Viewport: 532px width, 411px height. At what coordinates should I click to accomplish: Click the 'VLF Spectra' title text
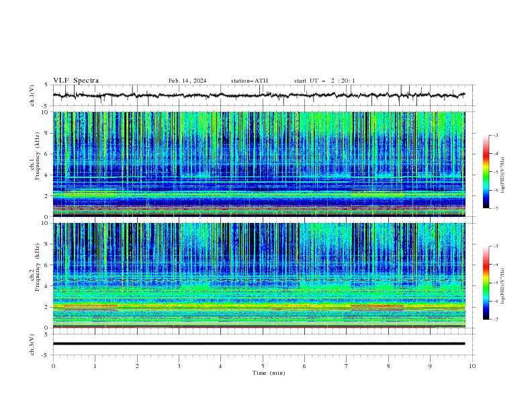coord(76,81)
